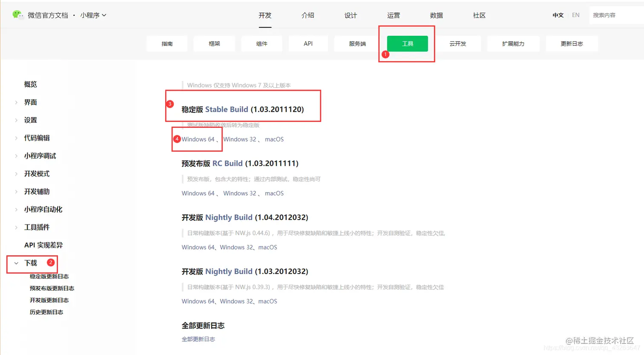
Task: Collapse the 下载 sidebar section
Action: (31, 263)
